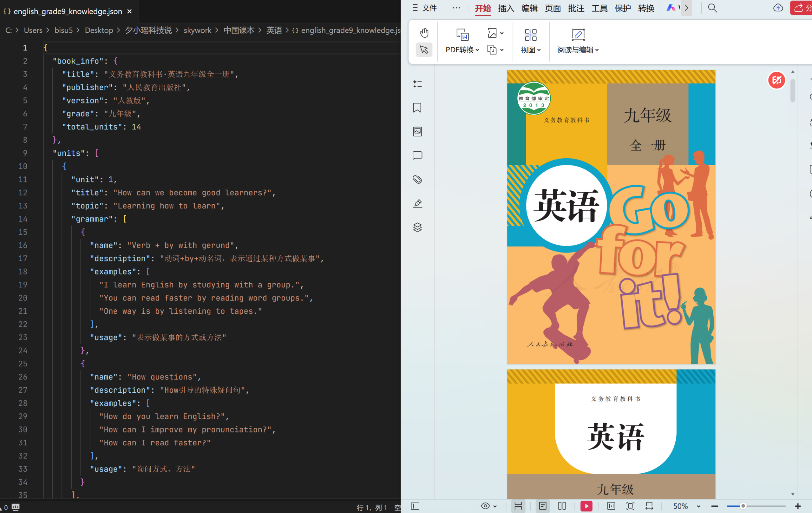Start reading mode with the red play button
This screenshot has height=513, width=812.
pyautogui.click(x=586, y=506)
